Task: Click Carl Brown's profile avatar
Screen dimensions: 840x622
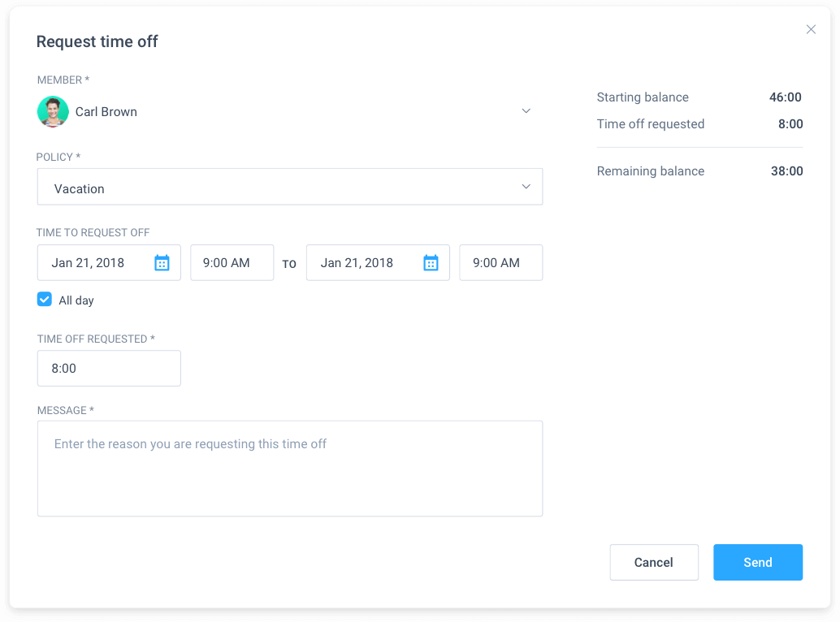Action: [53, 111]
